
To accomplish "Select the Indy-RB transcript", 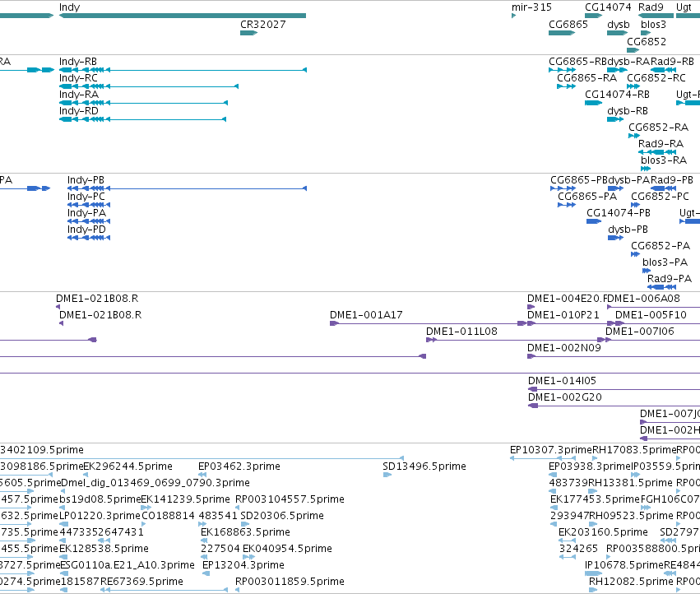I will point(183,70).
